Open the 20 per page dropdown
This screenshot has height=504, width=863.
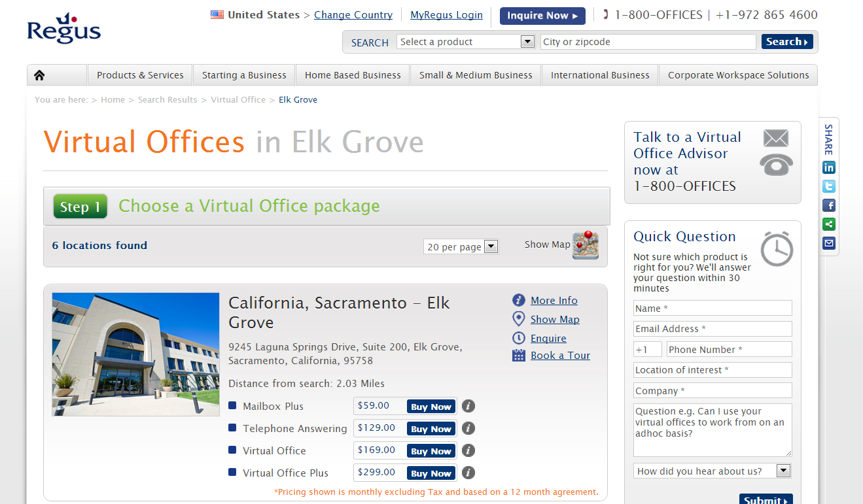tap(461, 246)
